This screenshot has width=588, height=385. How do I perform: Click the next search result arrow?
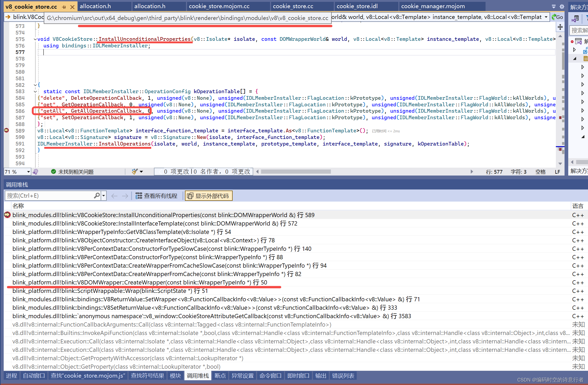pyautogui.click(x=125, y=196)
